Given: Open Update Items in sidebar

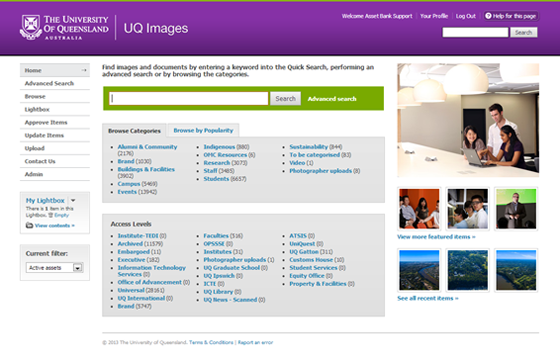Looking at the screenshot, I should [55, 135].
